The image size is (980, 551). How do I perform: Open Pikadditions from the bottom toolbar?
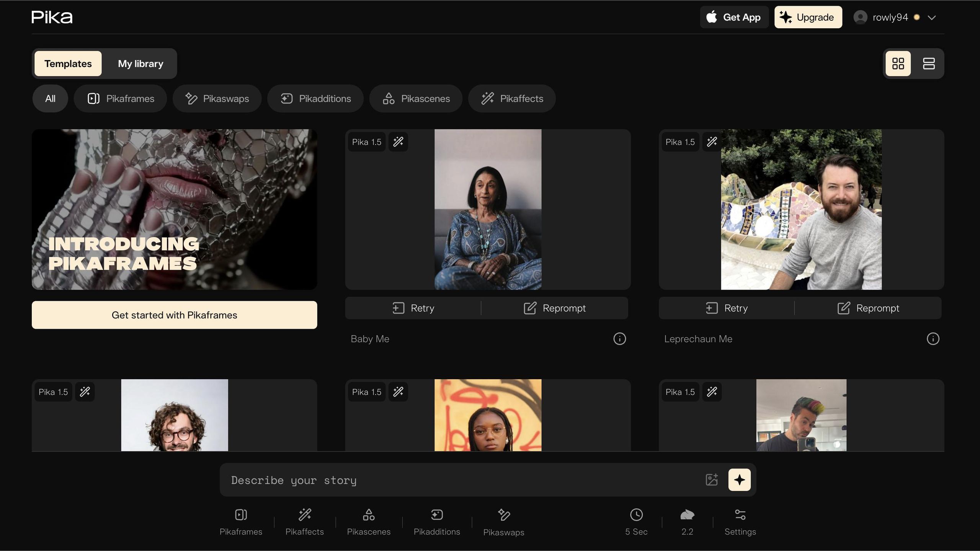tap(436, 520)
